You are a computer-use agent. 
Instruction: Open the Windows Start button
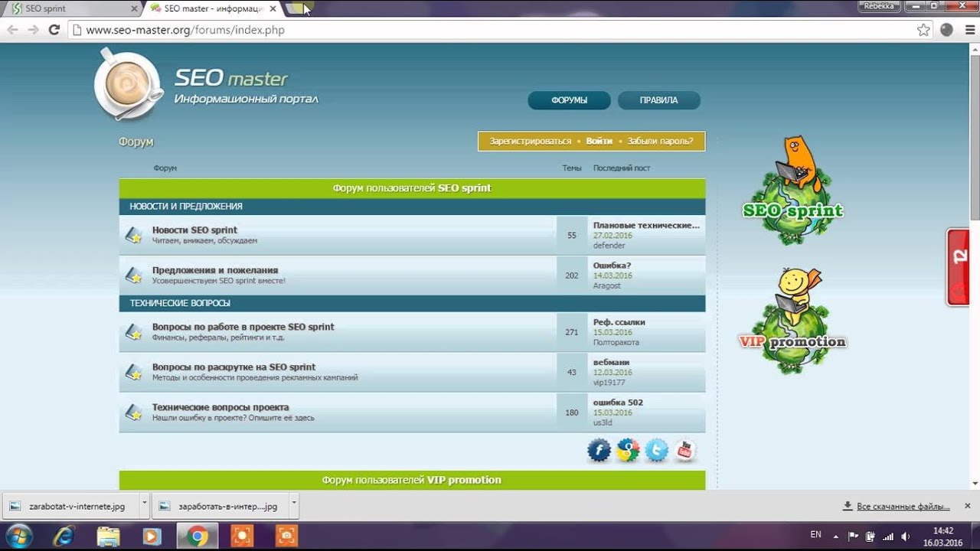[18, 536]
